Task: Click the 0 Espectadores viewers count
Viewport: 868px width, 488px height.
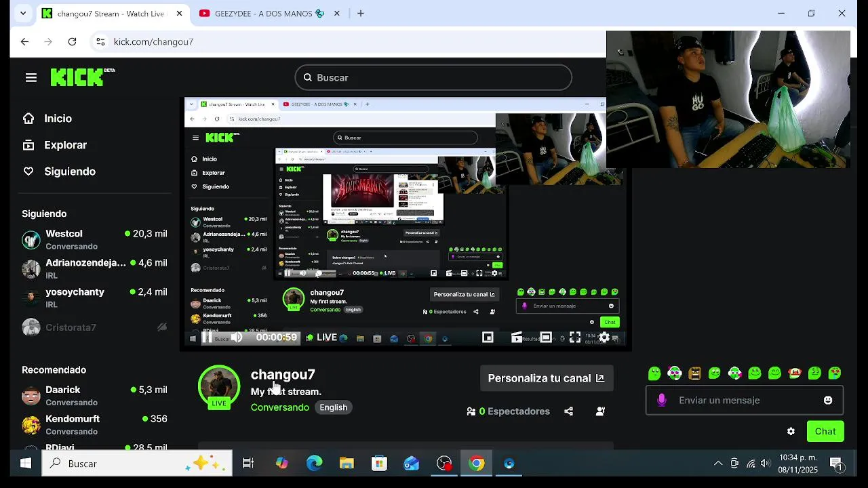Action: click(509, 411)
